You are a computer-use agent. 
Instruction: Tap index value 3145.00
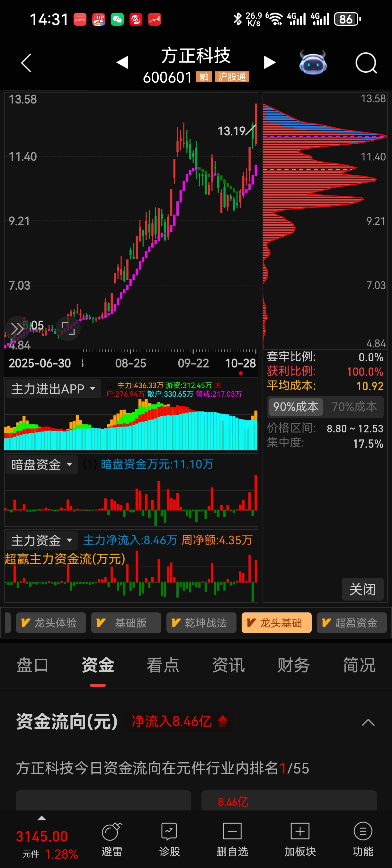pyautogui.click(x=42, y=837)
